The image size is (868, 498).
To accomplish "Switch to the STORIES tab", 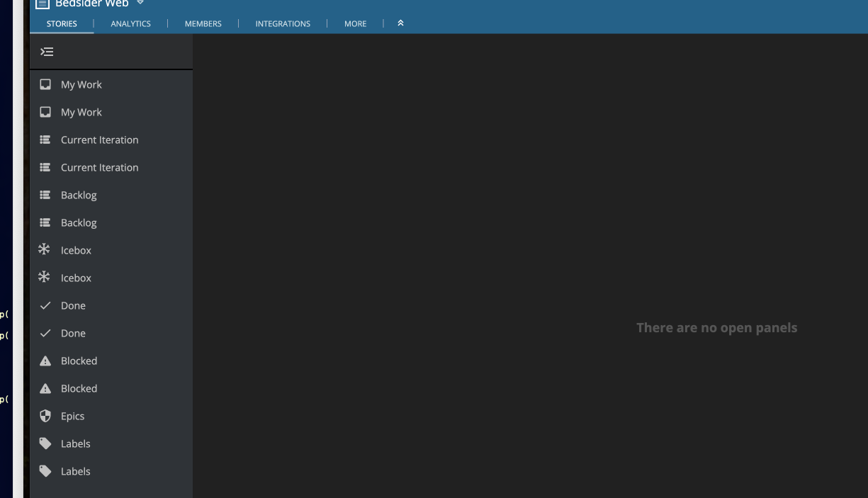I will (62, 23).
